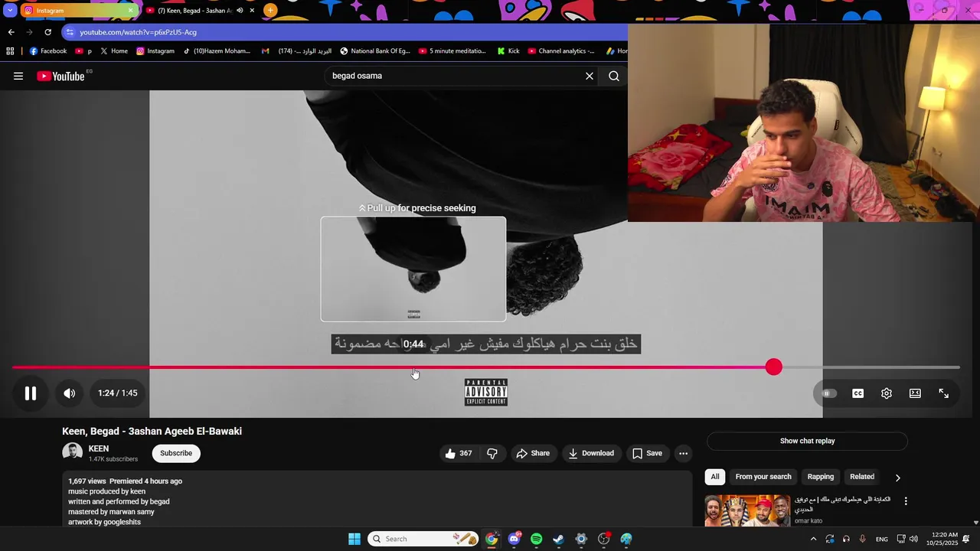The width and height of the screenshot is (980, 551).
Task: Mute the video volume
Action: (70, 393)
